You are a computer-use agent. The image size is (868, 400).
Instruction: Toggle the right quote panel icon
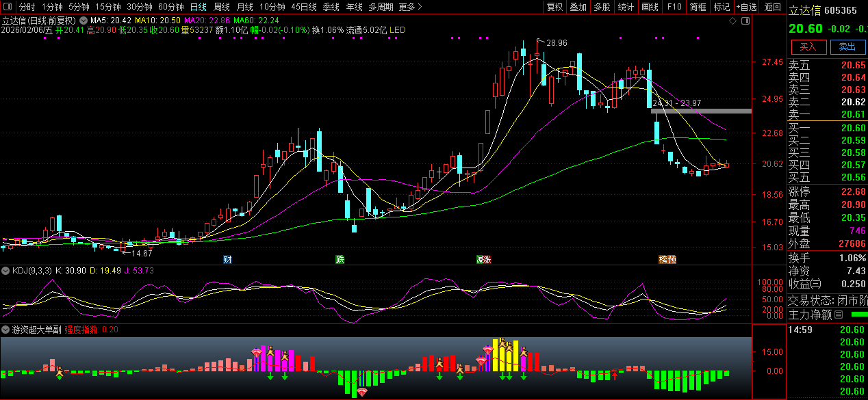745,21
